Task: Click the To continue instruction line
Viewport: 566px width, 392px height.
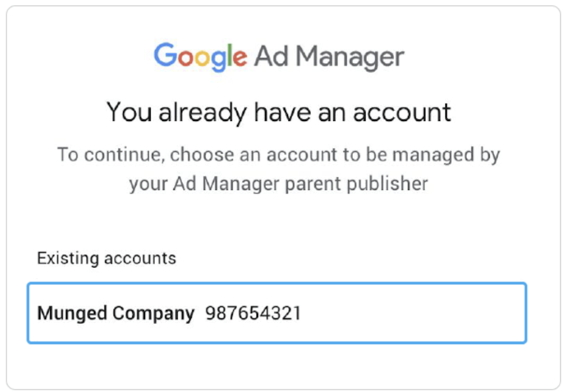Action: [x=279, y=155]
